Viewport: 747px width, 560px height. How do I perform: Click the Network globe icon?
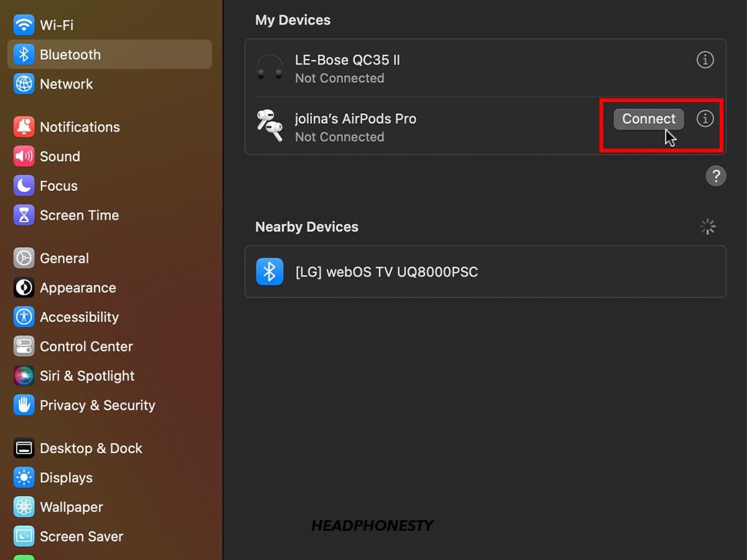[24, 84]
